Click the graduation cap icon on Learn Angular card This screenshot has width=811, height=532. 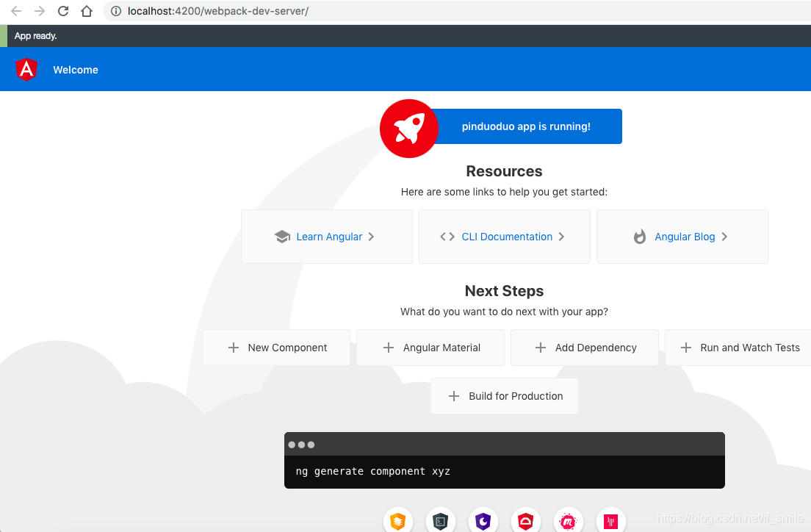283,237
